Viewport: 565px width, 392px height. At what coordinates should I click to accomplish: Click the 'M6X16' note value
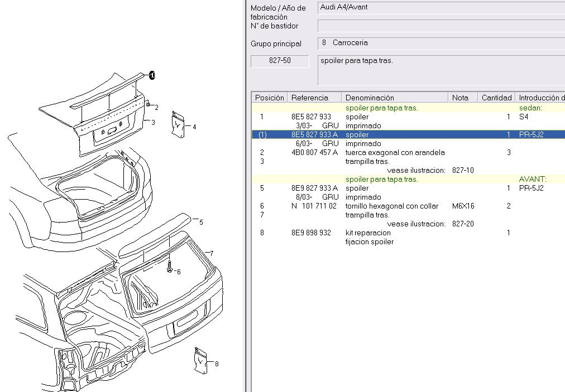click(x=463, y=206)
